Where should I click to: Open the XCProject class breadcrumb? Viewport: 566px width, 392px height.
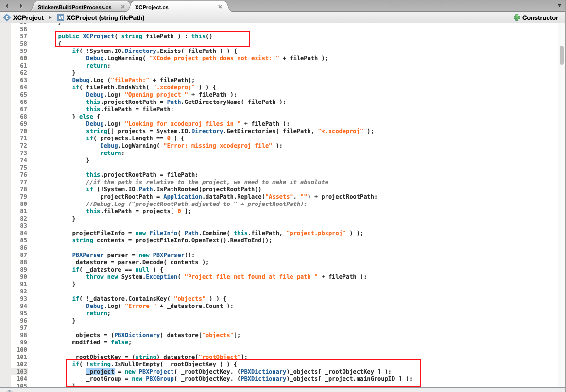(x=28, y=17)
